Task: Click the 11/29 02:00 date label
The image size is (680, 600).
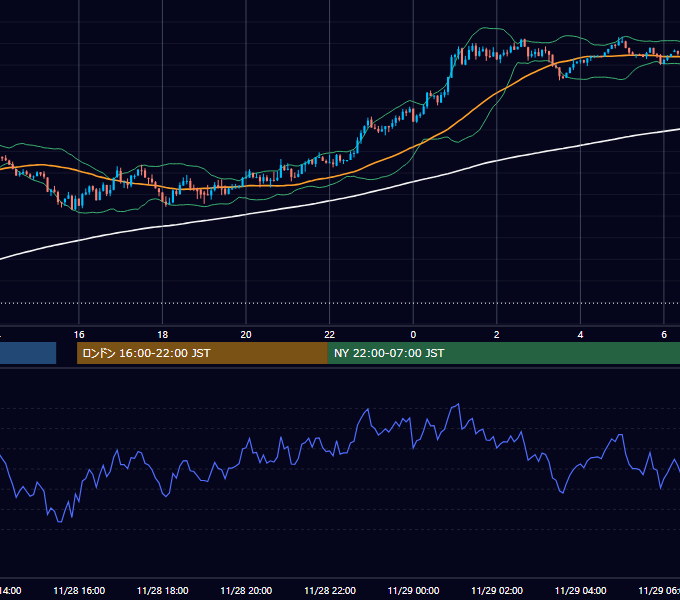Action: pos(497,590)
